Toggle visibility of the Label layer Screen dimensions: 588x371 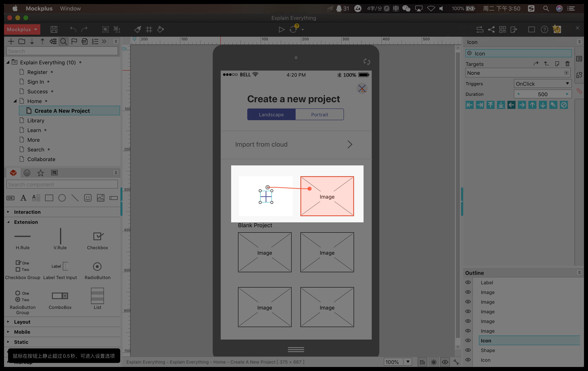coord(468,282)
